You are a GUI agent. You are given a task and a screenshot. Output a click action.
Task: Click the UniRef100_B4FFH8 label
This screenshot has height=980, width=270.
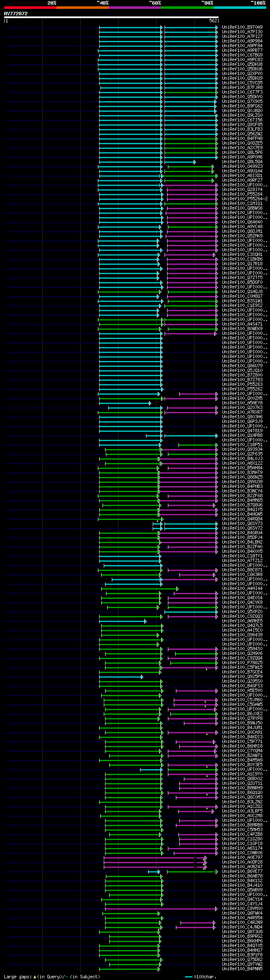coord(242,138)
